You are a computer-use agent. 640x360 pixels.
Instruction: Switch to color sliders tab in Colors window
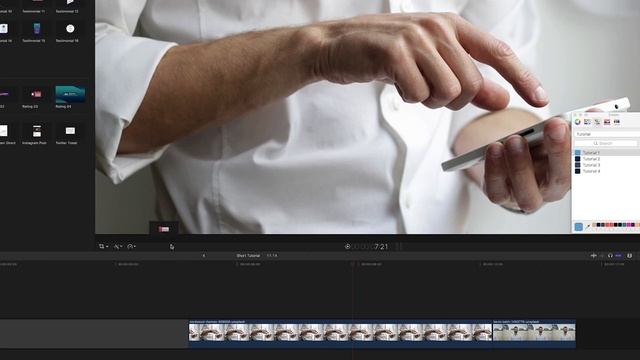pyautogui.click(x=587, y=122)
